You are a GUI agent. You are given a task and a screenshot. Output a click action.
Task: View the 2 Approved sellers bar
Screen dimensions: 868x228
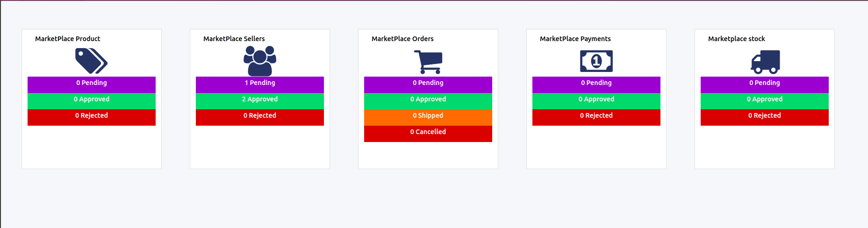260,100
